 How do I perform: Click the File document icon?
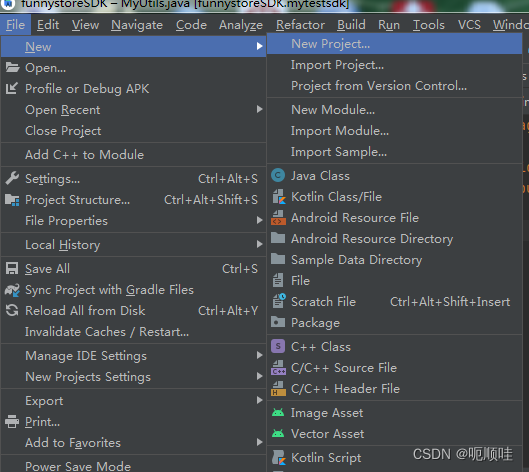(x=278, y=280)
